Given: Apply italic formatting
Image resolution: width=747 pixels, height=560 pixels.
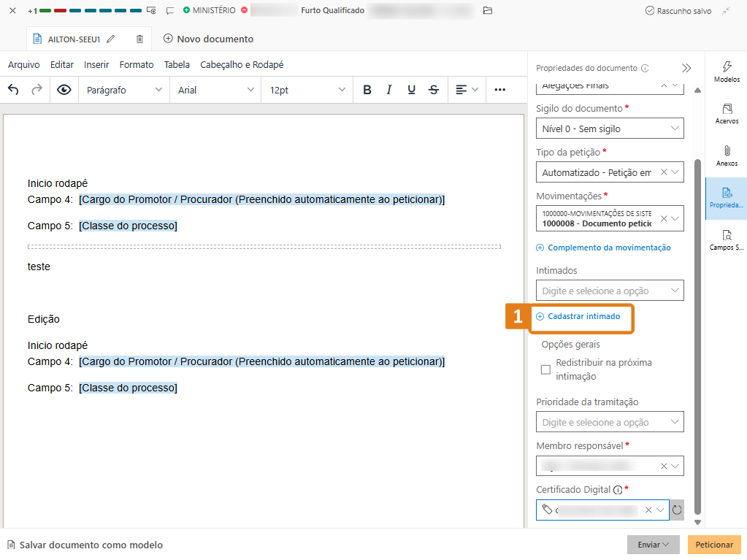Looking at the screenshot, I should click(x=389, y=90).
